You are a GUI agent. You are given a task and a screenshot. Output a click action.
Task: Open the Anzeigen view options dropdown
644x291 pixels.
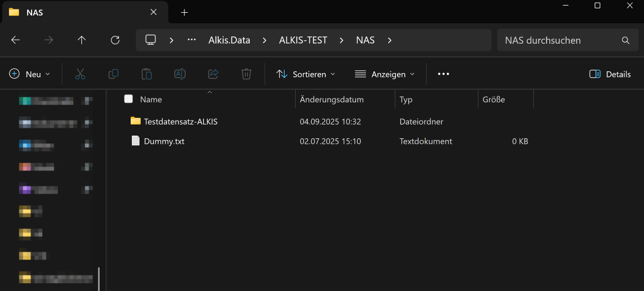(x=385, y=74)
